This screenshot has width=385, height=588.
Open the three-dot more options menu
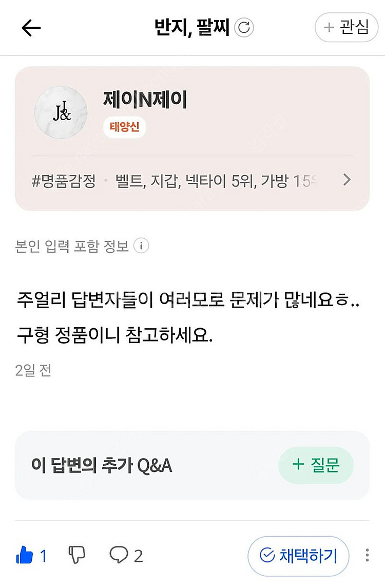(x=368, y=556)
